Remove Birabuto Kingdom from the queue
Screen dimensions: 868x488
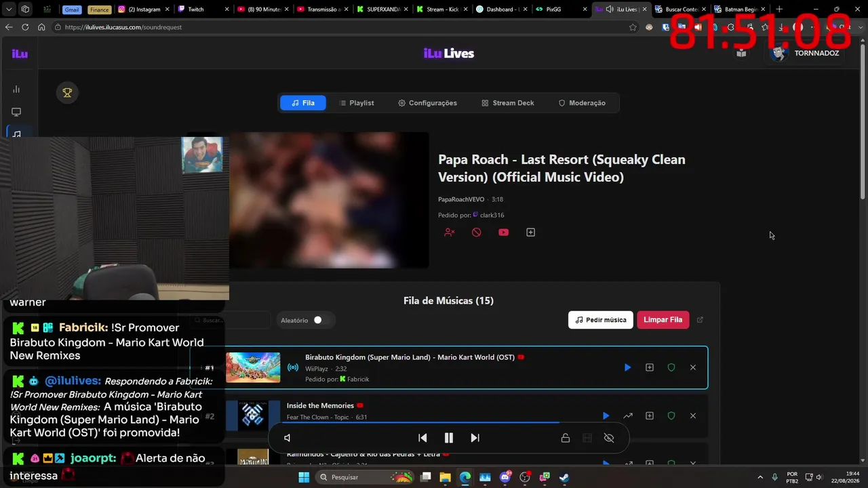693,367
